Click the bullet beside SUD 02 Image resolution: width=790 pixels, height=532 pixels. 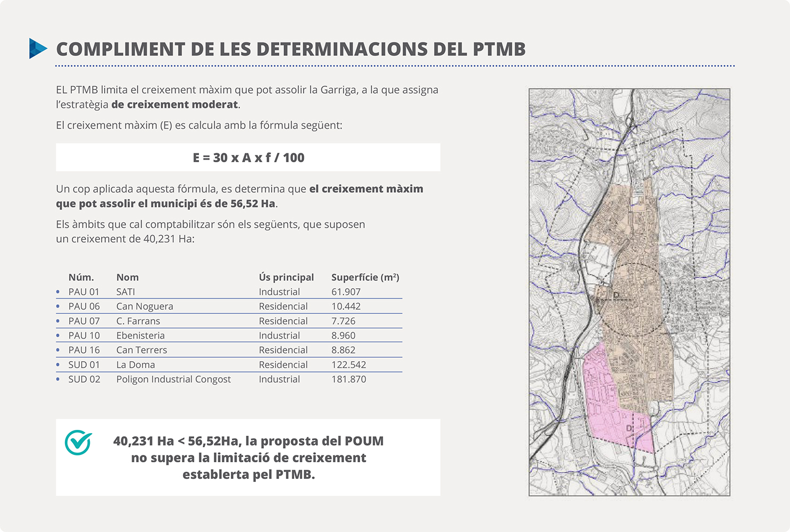[x=58, y=379]
